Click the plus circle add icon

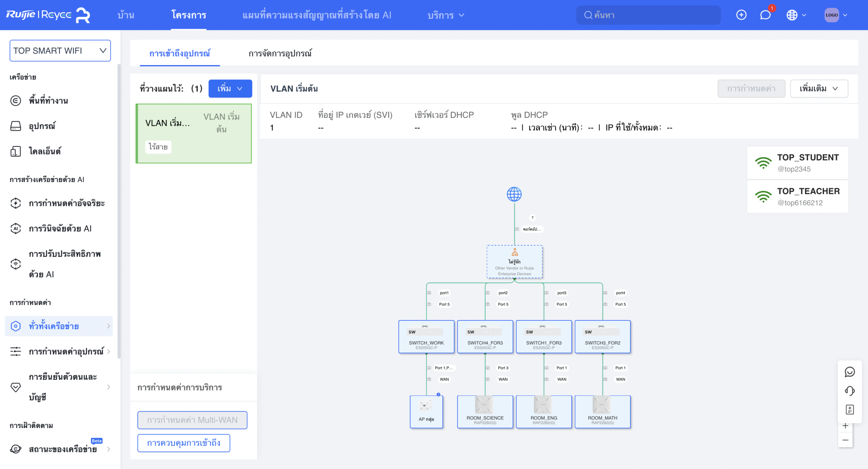(741, 15)
